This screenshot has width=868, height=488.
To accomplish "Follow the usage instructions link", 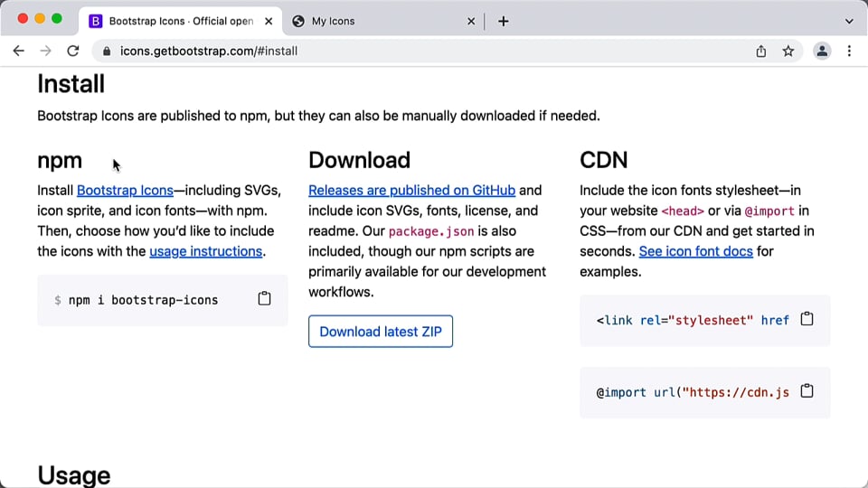I will point(205,251).
